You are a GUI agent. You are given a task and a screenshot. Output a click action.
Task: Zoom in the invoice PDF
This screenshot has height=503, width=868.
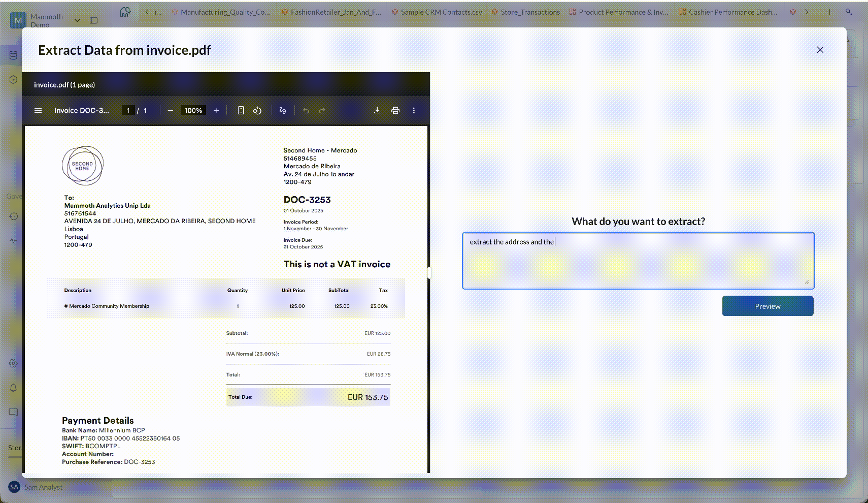216,110
